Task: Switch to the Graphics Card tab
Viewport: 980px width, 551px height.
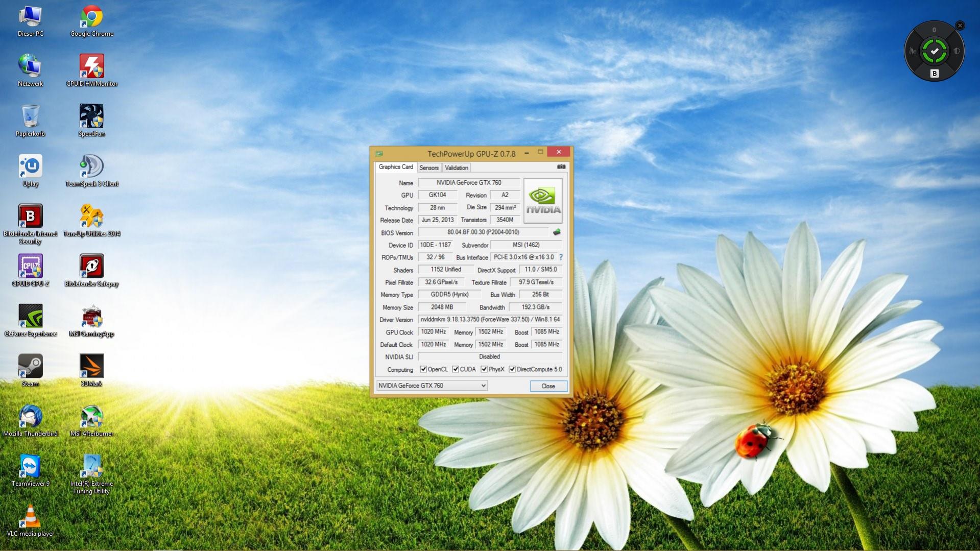Action: pos(396,167)
